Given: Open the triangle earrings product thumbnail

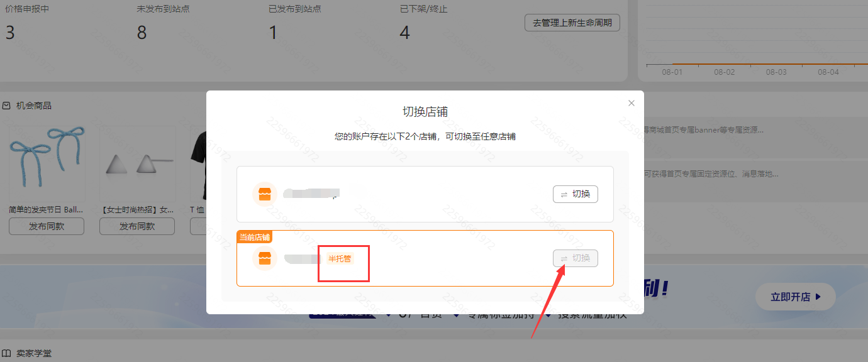Looking at the screenshot, I should coord(137,165).
